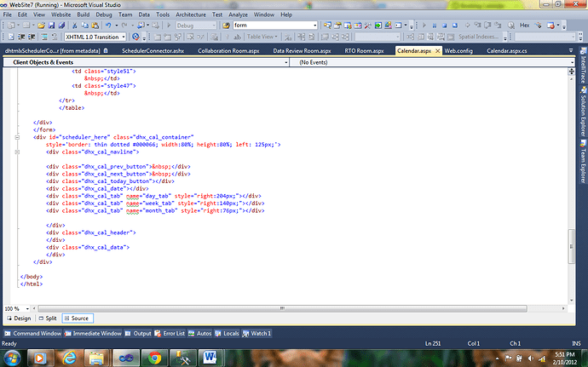Open Google Chrome from taskbar
Viewport: 588px width, 367px height.
154,358
